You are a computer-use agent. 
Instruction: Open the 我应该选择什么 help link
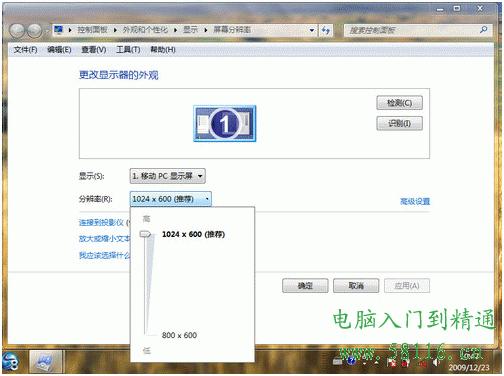tap(104, 255)
